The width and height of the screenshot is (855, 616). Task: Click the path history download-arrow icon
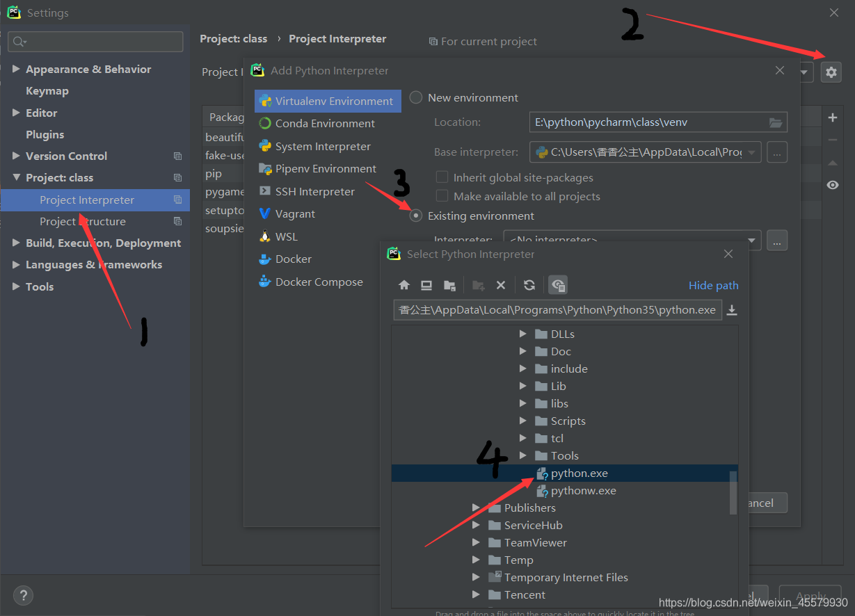point(732,310)
